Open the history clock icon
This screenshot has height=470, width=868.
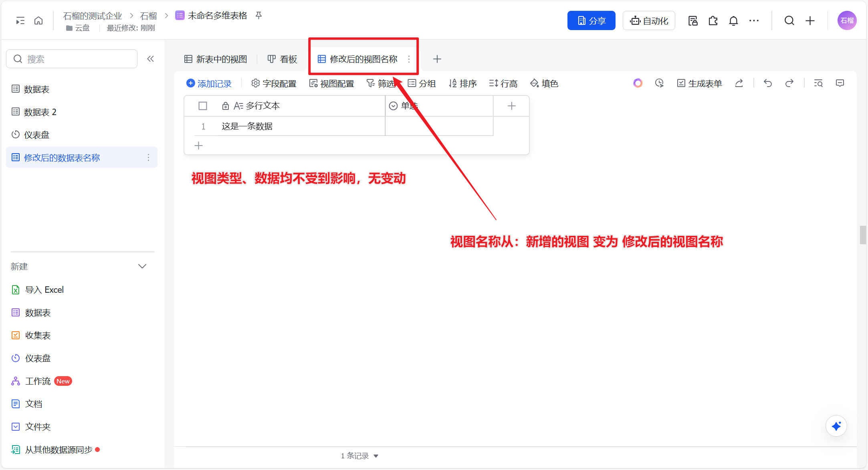click(x=659, y=83)
